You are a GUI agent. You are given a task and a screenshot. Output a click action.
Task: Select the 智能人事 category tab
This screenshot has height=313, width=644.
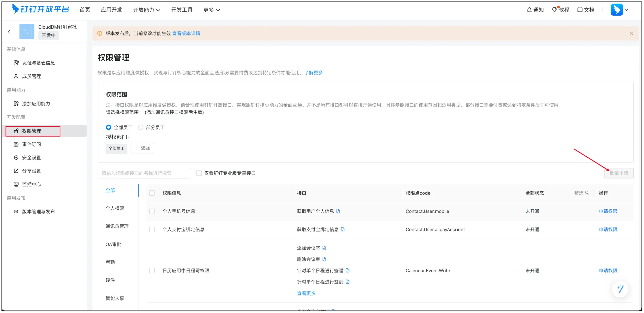coord(115,298)
